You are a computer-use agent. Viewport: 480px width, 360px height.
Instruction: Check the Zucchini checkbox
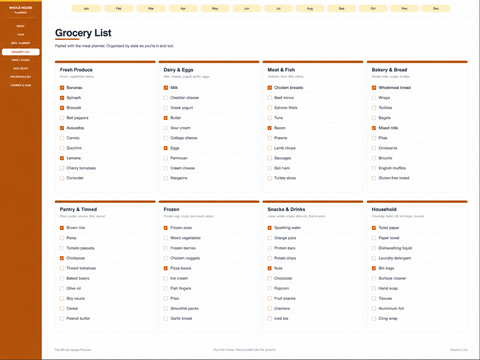tap(62, 148)
